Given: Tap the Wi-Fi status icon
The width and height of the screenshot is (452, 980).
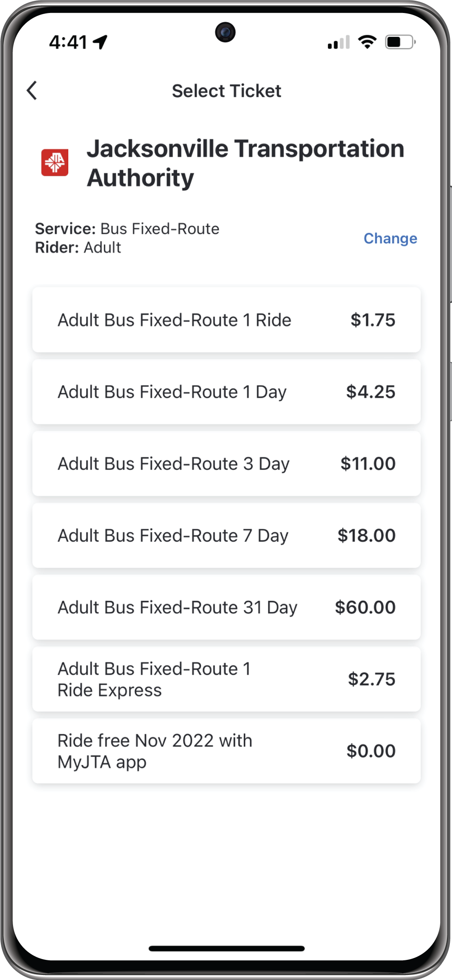Looking at the screenshot, I should (367, 42).
